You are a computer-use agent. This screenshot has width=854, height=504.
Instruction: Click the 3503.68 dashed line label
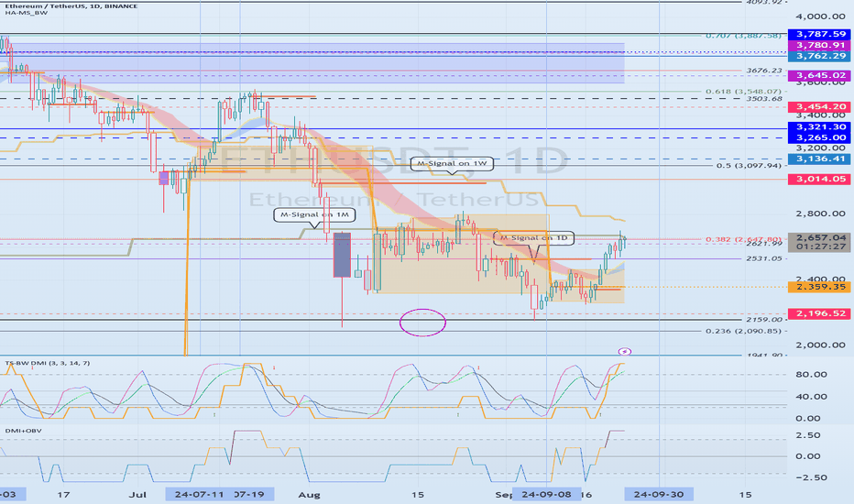[x=764, y=99]
